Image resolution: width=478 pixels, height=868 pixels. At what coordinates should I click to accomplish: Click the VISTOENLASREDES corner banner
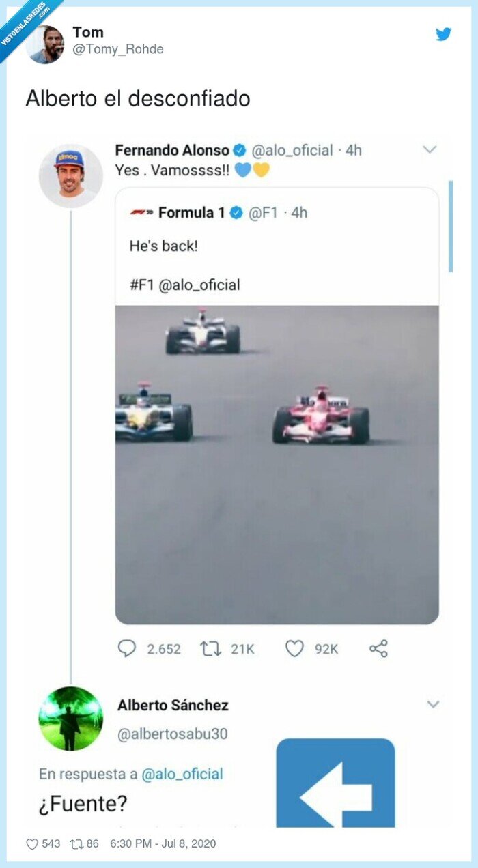(x=22, y=22)
